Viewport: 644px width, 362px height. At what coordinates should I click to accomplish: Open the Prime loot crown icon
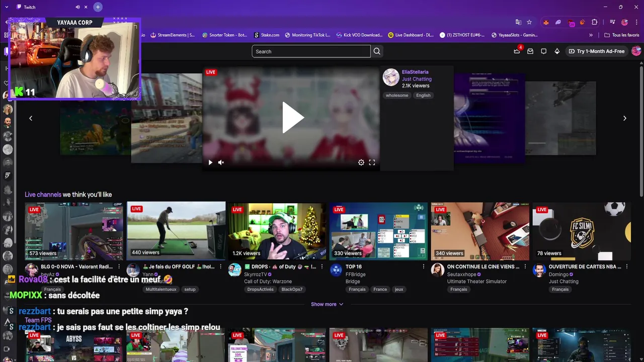517,51
